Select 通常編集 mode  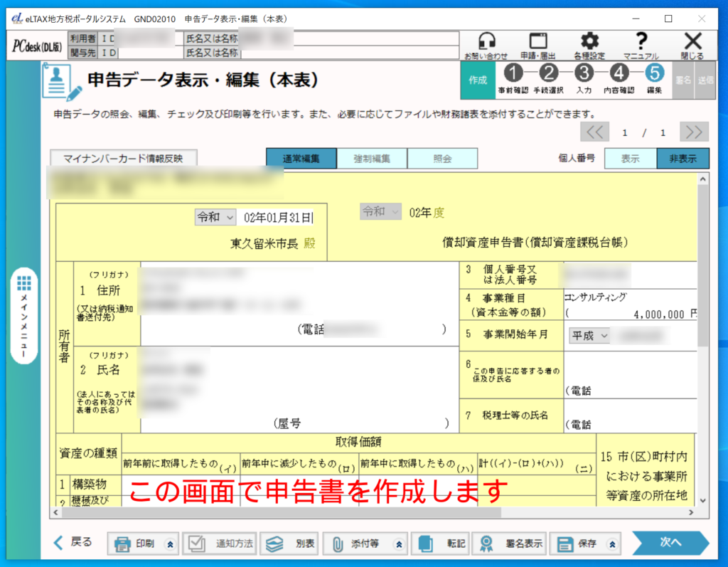point(301,159)
